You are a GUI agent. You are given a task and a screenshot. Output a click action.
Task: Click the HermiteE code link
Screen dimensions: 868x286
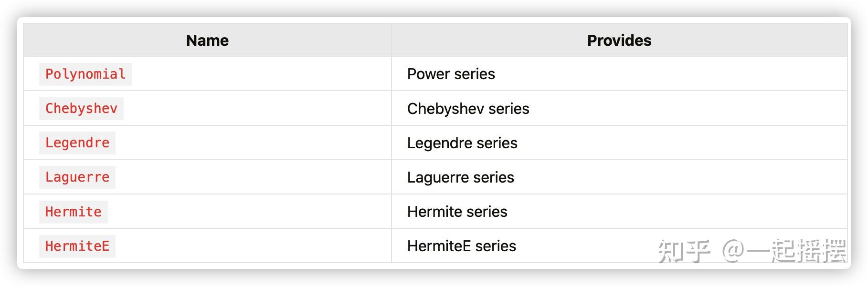point(77,246)
